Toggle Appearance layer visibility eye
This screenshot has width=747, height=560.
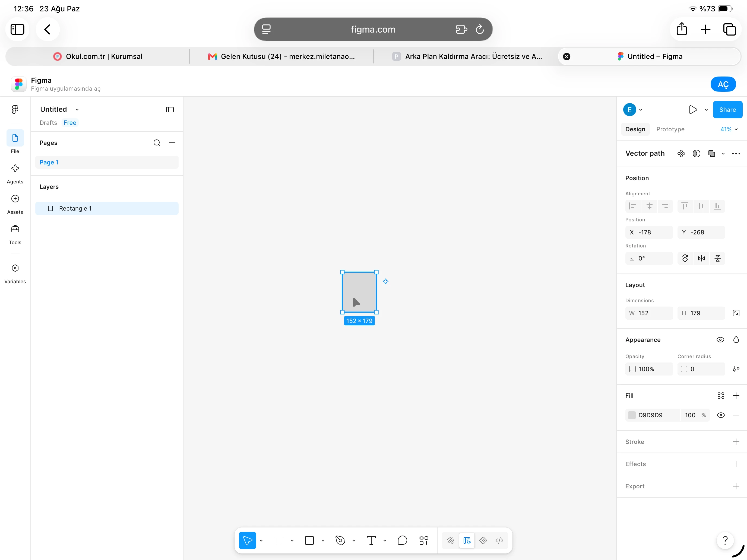point(720,340)
